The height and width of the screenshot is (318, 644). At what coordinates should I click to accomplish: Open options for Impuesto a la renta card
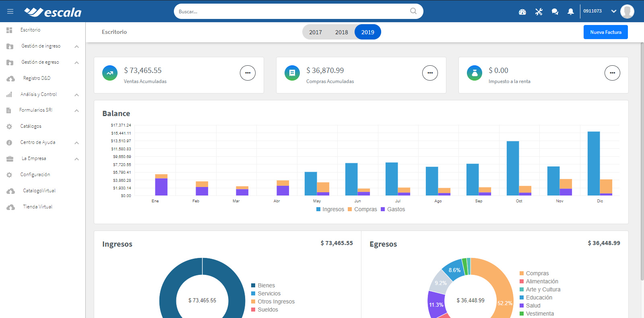coord(613,73)
